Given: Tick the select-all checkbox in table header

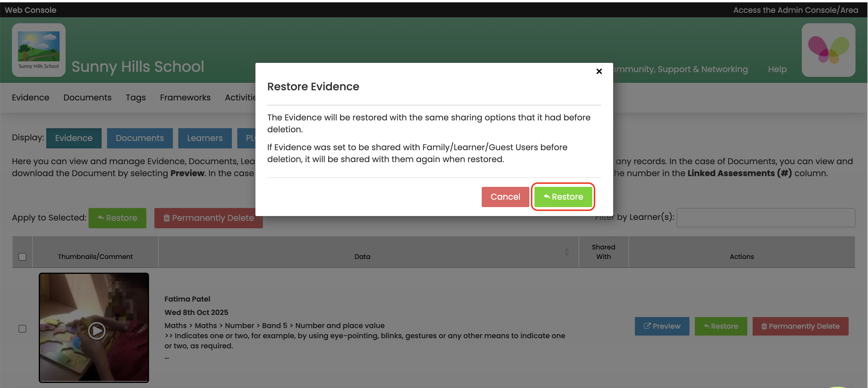Looking at the screenshot, I should coord(22,257).
